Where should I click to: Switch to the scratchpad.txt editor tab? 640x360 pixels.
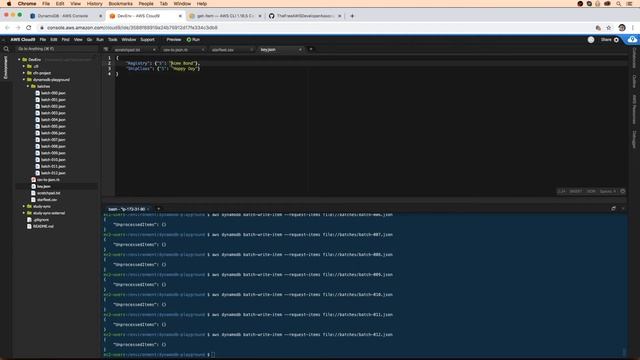pos(127,50)
